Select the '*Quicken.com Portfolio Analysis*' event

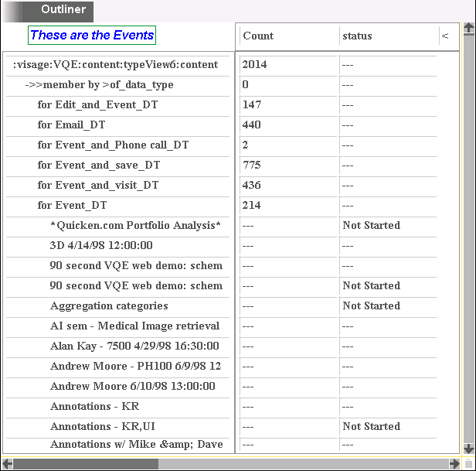pos(135,226)
